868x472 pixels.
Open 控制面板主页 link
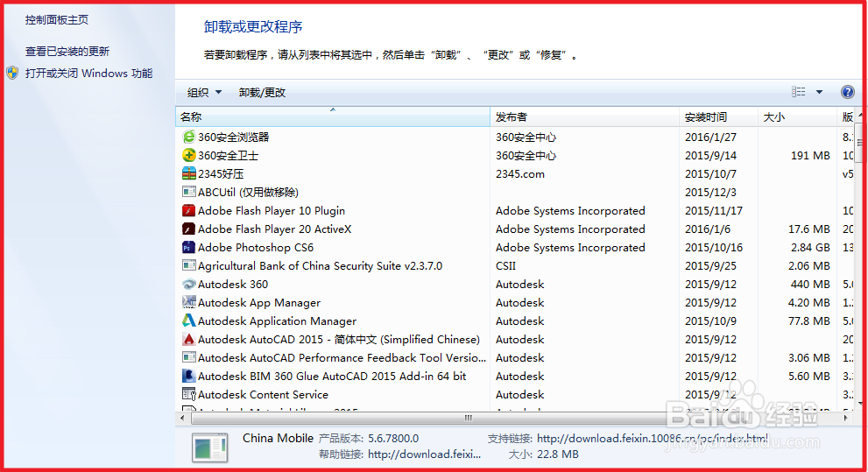(56, 20)
